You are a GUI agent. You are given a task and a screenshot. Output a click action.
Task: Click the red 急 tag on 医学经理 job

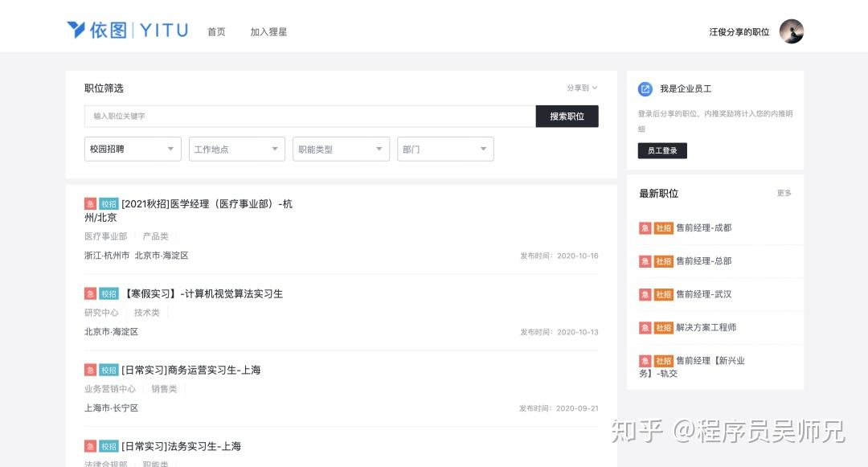[x=90, y=204]
